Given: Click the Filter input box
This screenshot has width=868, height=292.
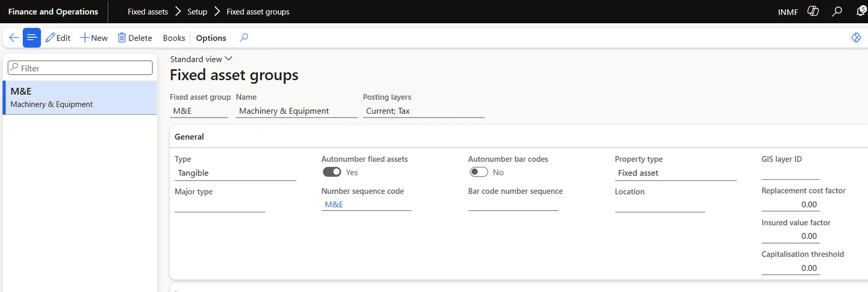Looking at the screenshot, I should pos(80,68).
